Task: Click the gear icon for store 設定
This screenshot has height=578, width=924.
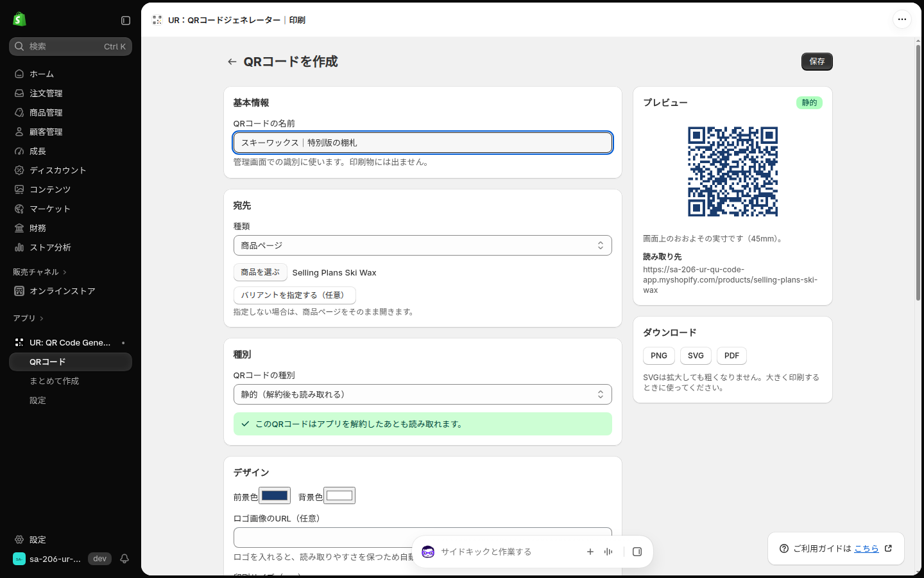Action: pyautogui.click(x=19, y=539)
